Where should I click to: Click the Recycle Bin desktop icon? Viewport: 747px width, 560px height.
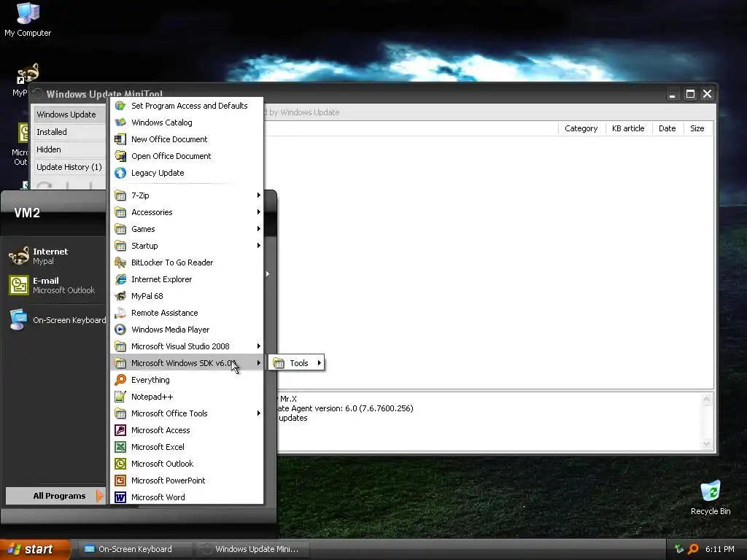point(711,497)
